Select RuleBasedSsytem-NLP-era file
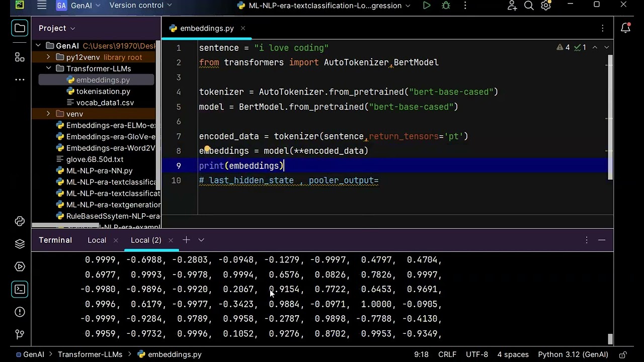 (109, 216)
